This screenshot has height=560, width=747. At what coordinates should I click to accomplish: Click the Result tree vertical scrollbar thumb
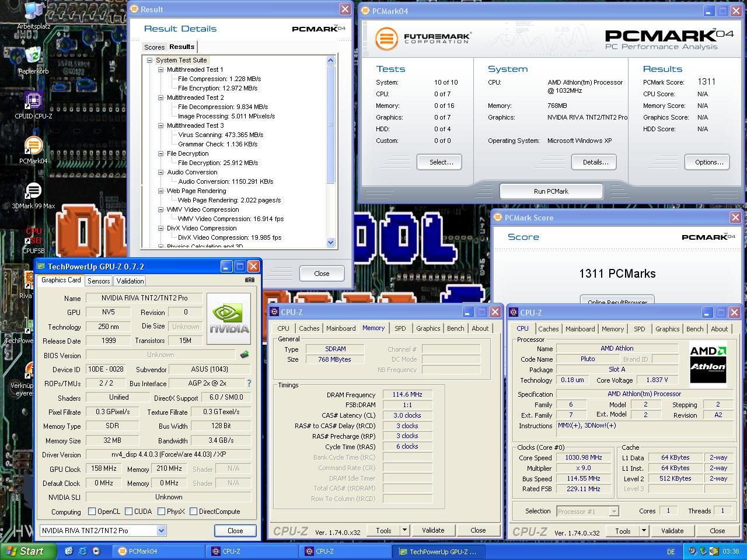click(x=331, y=124)
